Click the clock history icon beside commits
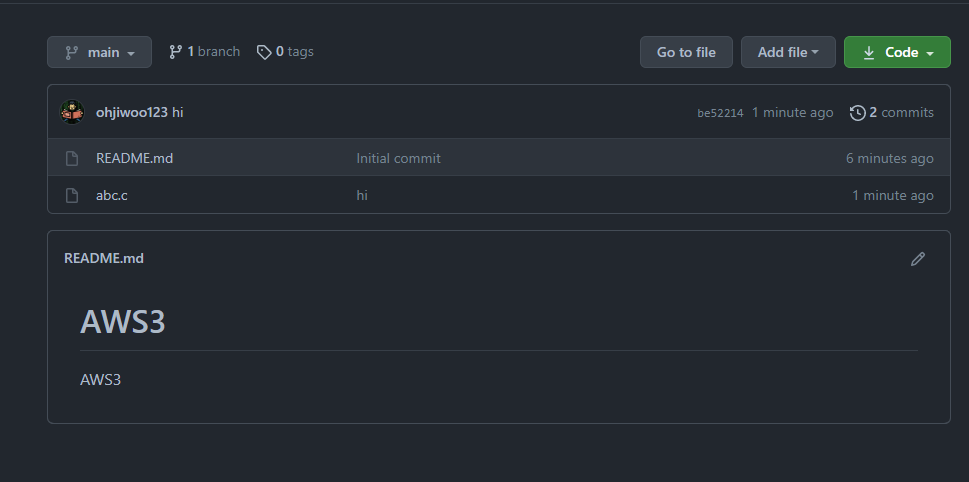 857,112
